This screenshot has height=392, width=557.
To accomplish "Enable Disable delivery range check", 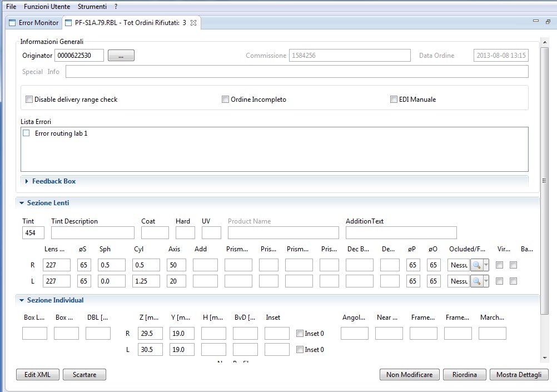I will coord(29,99).
